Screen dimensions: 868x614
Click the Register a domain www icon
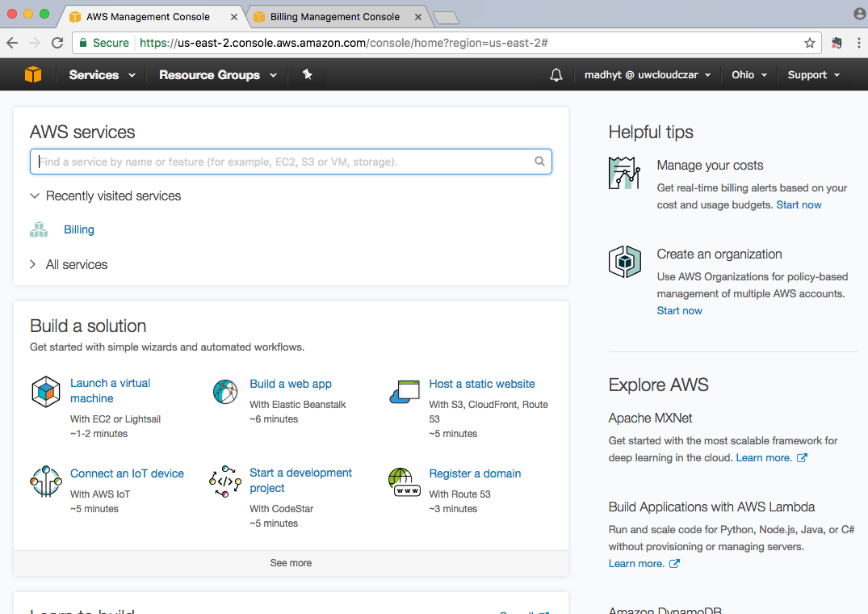click(405, 482)
